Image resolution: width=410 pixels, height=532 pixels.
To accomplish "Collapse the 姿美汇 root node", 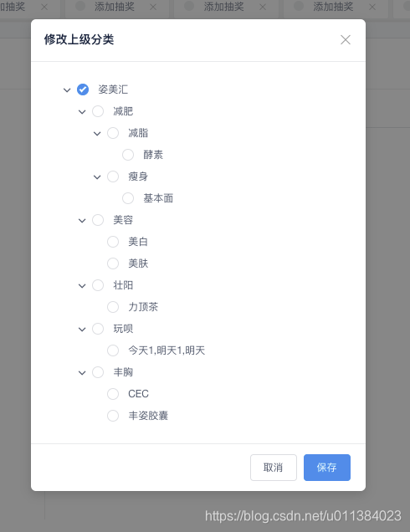I will point(67,90).
